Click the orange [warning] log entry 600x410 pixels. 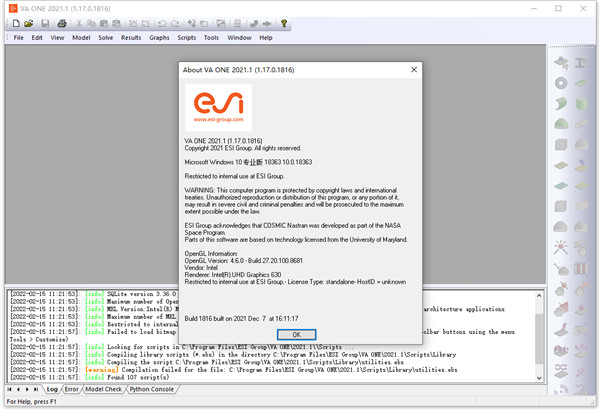pos(102,370)
